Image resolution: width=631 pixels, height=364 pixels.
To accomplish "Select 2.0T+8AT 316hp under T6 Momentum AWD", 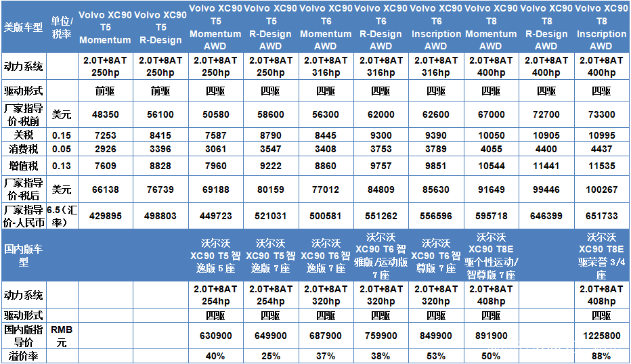I will pyautogui.click(x=326, y=66).
